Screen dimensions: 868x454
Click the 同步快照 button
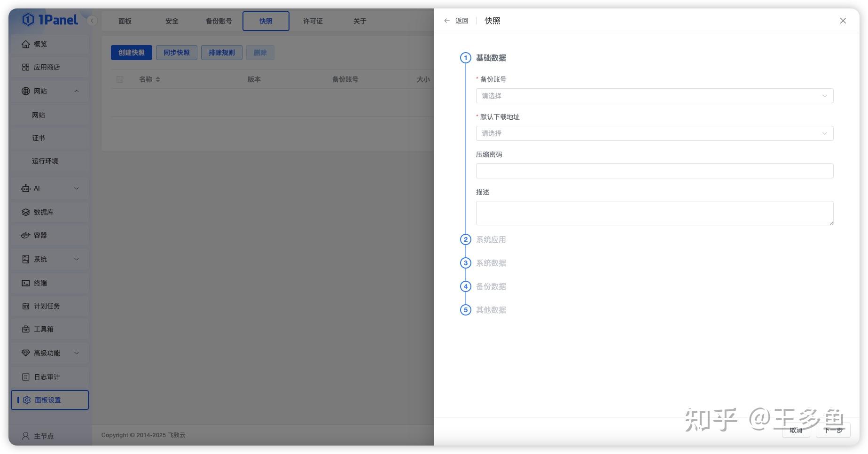click(177, 53)
